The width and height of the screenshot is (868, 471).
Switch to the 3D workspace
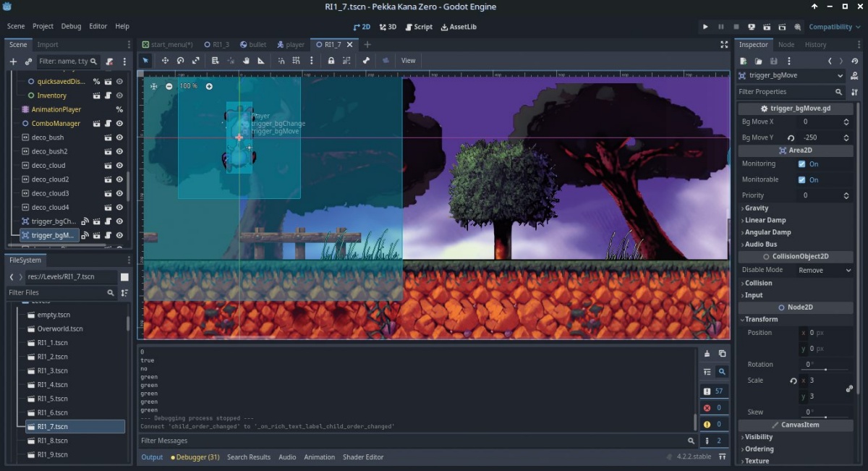[388, 27]
